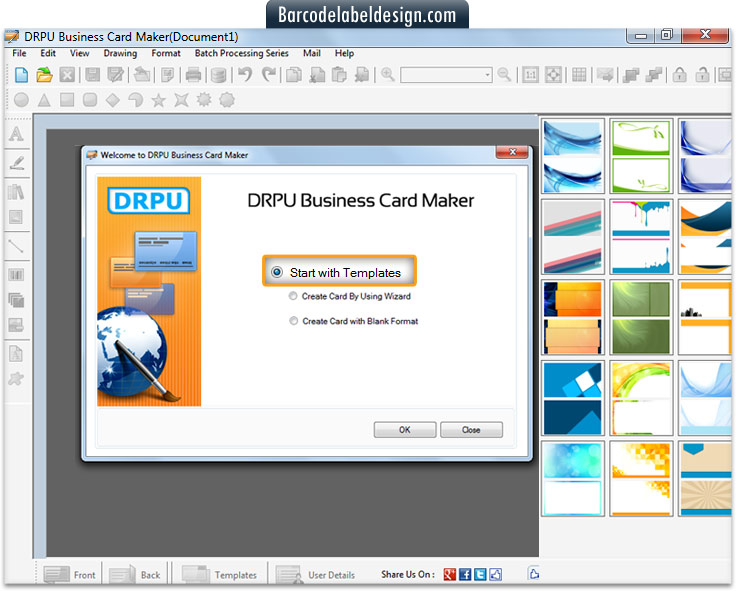Screen dimensions: 736x591
Task: Select Create Card with Blank Format option
Action: click(x=353, y=321)
